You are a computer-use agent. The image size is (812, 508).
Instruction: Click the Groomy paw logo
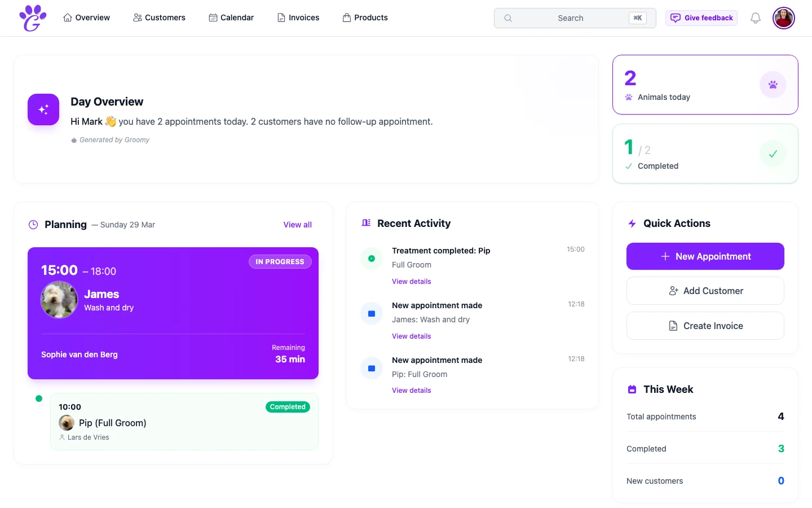[x=32, y=17]
